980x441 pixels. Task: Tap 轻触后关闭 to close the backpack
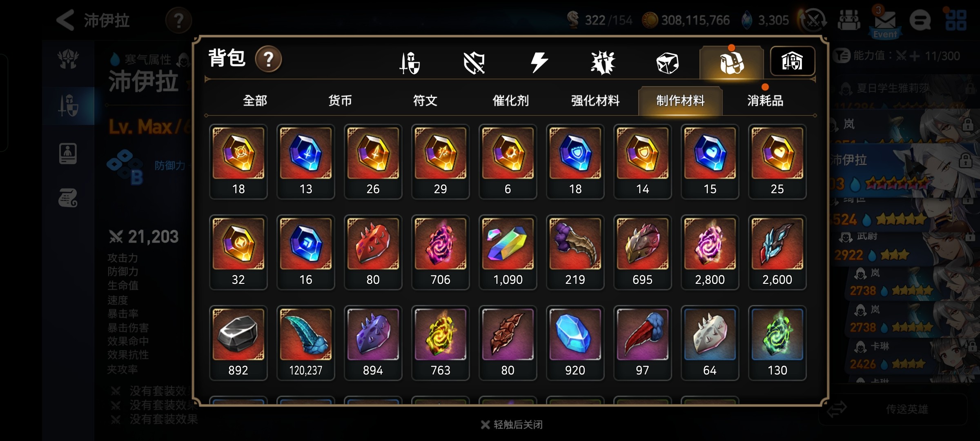[x=512, y=425]
